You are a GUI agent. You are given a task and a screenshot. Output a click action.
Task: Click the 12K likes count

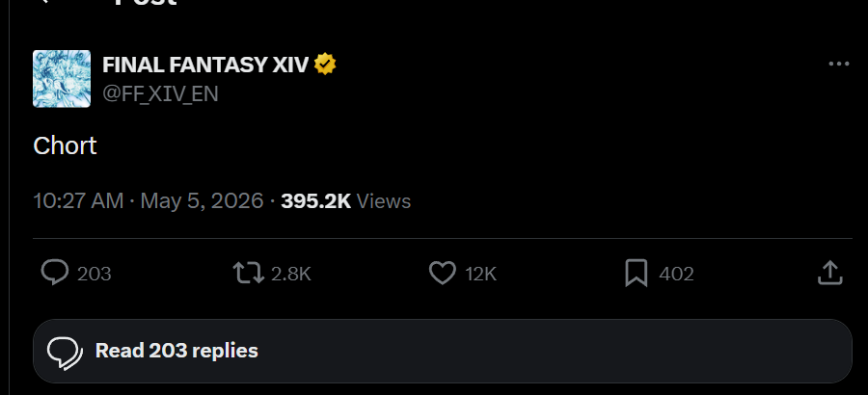[481, 274]
